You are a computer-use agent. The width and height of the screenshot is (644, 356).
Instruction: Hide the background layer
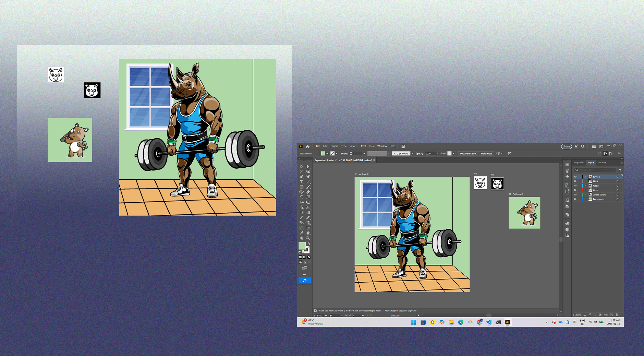(575, 199)
